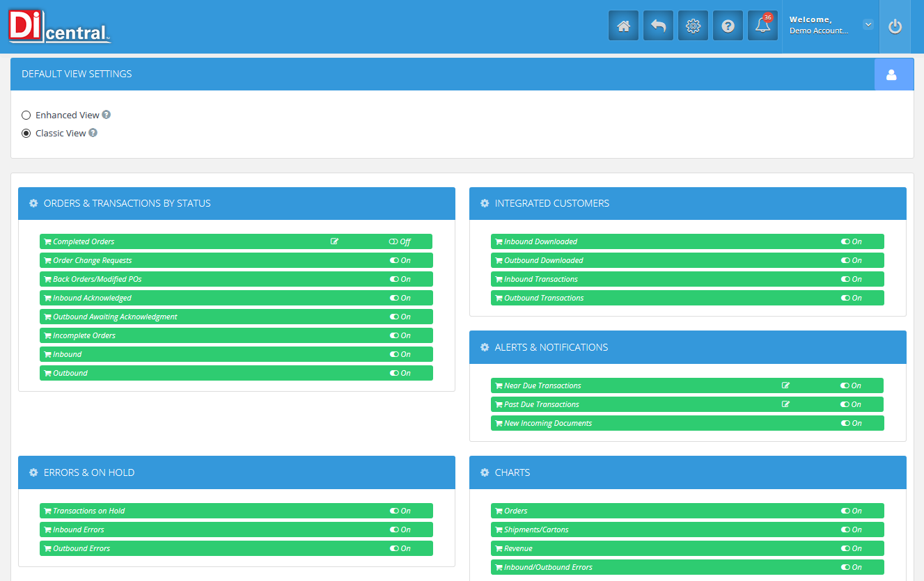This screenshot has width=924, height=581.
Task: Click cart icon beside Revenue
Action: tap(499, 548)
